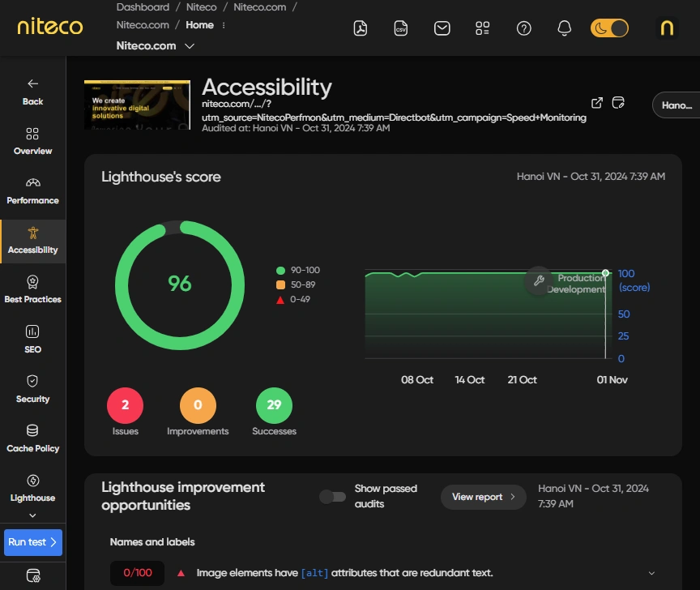Open the notifications bell
The height and width of the screenshot is (590, 700).
pos(564,28)
